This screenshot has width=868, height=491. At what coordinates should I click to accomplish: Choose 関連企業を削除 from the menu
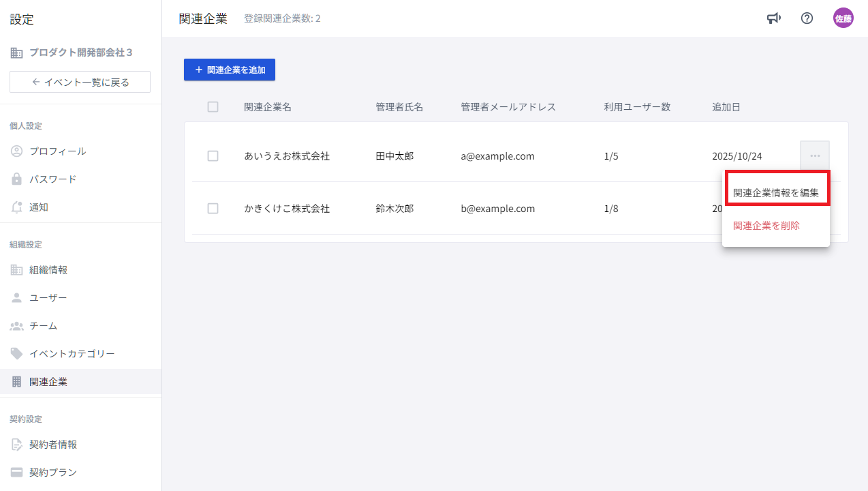(766, 226)
